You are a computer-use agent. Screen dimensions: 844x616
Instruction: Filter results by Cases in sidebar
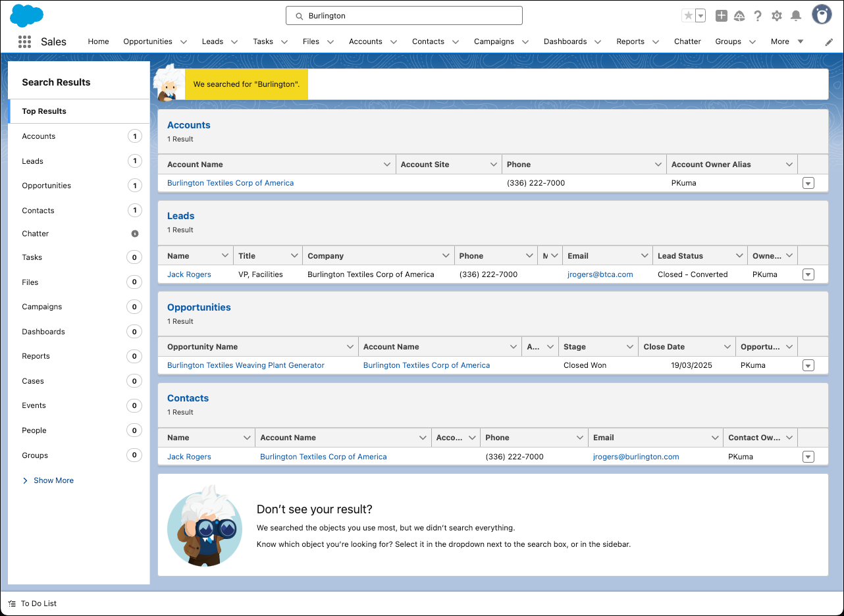point(80,381)
